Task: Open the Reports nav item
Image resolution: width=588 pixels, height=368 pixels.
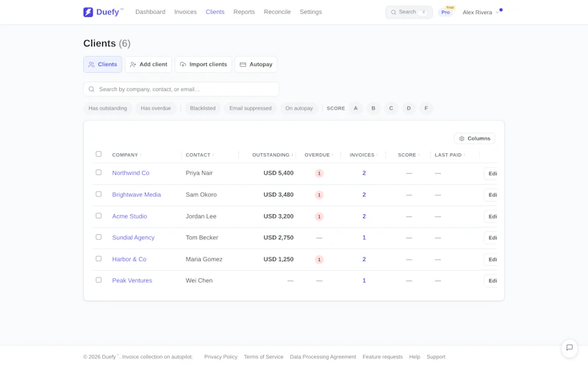Action: [x=244, y=12]
